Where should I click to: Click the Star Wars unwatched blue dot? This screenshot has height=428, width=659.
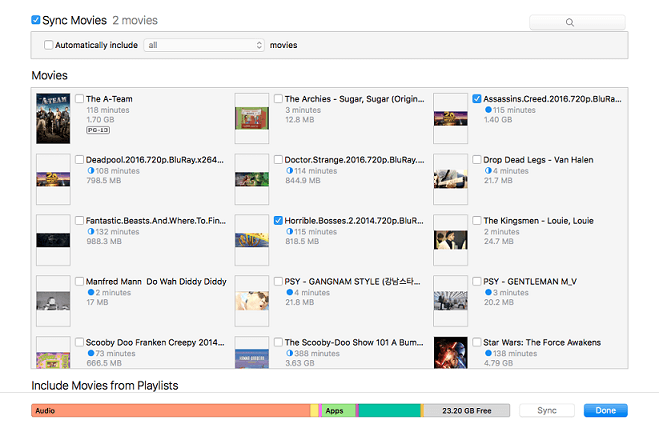pos(487,353)
